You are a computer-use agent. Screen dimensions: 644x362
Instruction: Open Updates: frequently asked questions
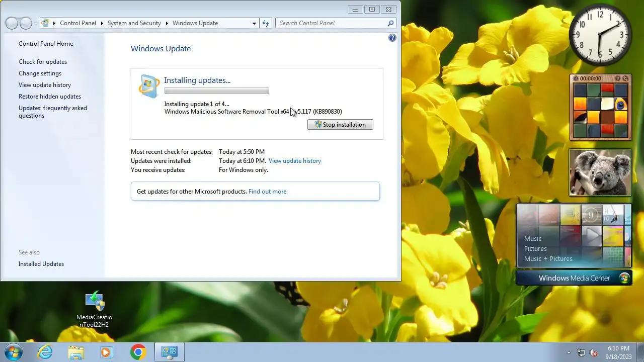pyautogui.click(x=53, y=112)
